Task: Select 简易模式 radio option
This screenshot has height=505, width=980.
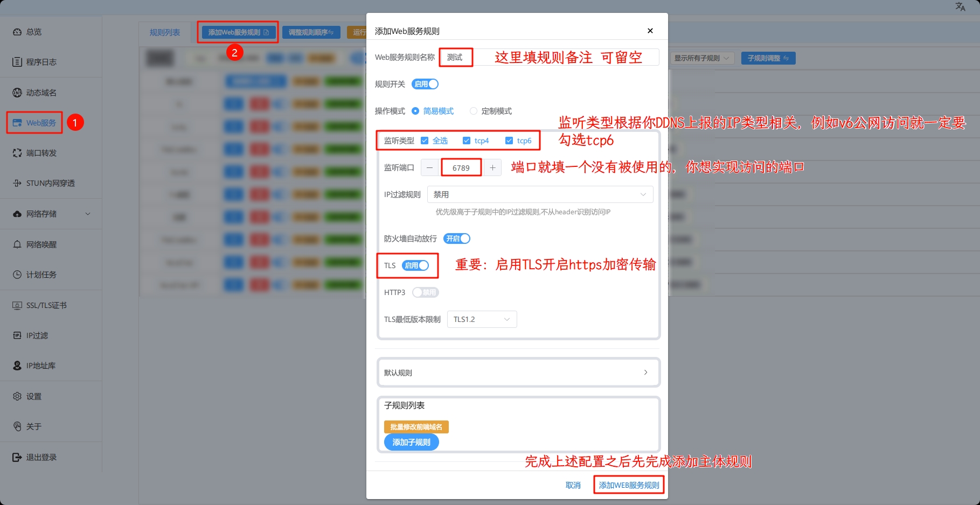Action: pyautogui.click(x=433, y=111)
